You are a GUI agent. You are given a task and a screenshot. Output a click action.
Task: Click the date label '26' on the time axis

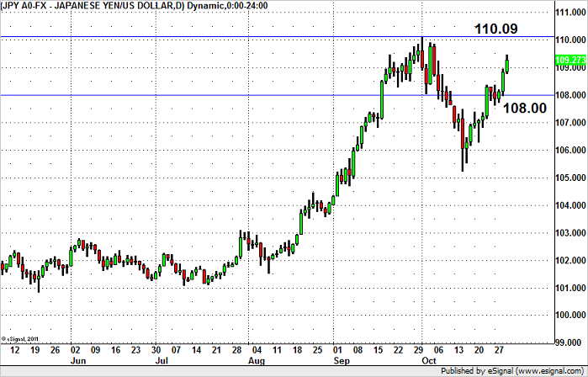tap(56, 350)
